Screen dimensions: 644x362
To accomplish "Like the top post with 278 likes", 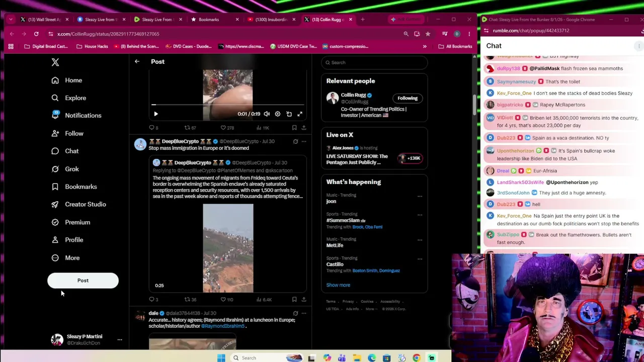I will click(227, 128).
